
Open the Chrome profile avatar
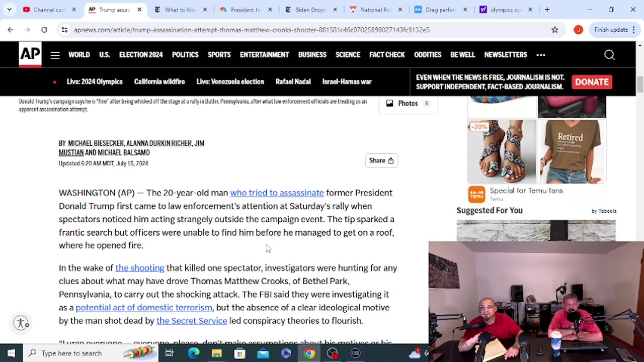578,30
